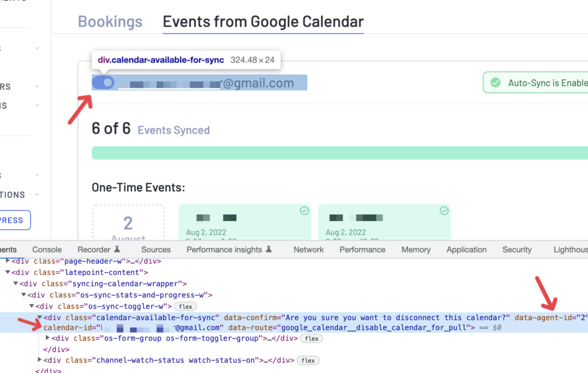Expand the page-header-w div node

pos(7,261)
